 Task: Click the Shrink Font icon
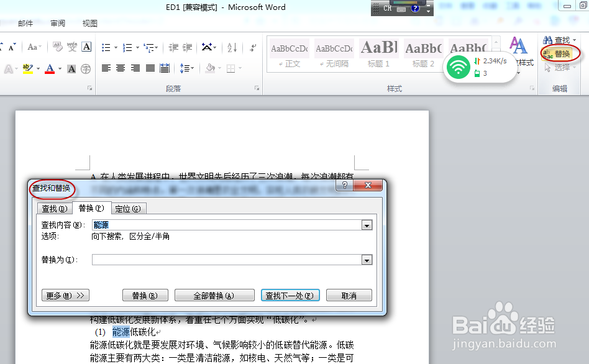(12, 47)
